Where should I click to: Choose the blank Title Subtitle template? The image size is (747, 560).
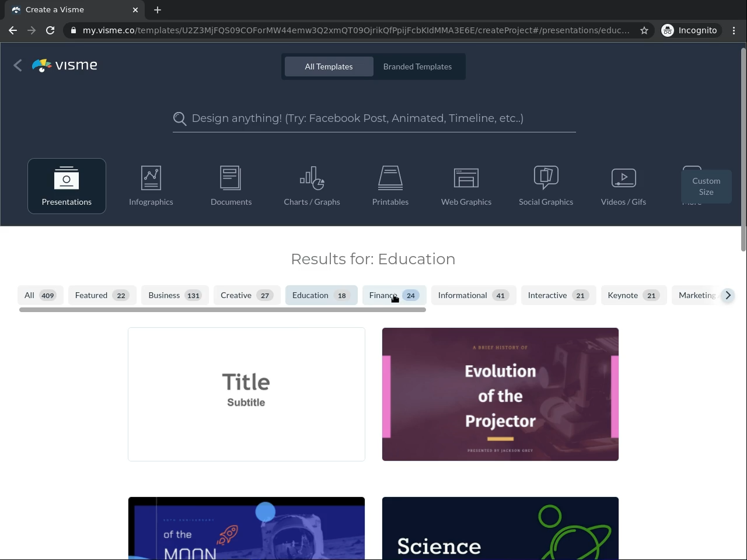(x=246, y=394)
